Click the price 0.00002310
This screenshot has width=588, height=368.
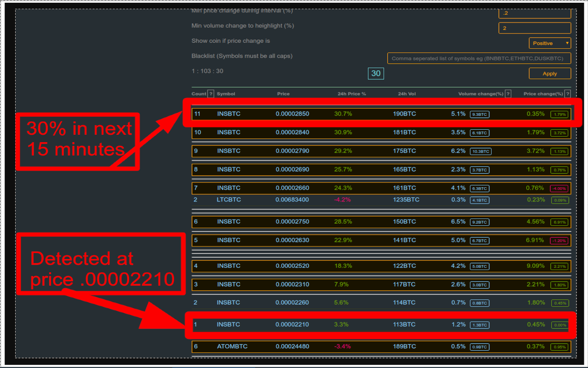pyautogui.click(x=293, y=284)
